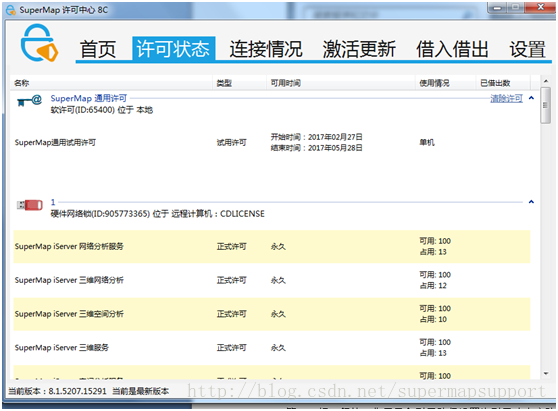Click the vertical scrollbar thumb

(545, 105)
